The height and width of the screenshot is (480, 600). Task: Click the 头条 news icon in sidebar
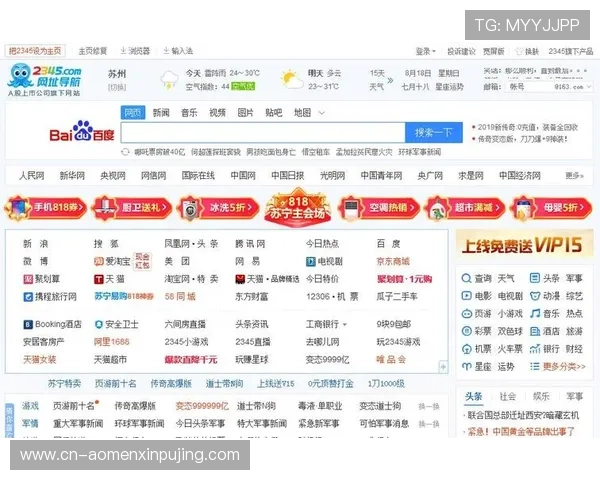coord(535,278)
